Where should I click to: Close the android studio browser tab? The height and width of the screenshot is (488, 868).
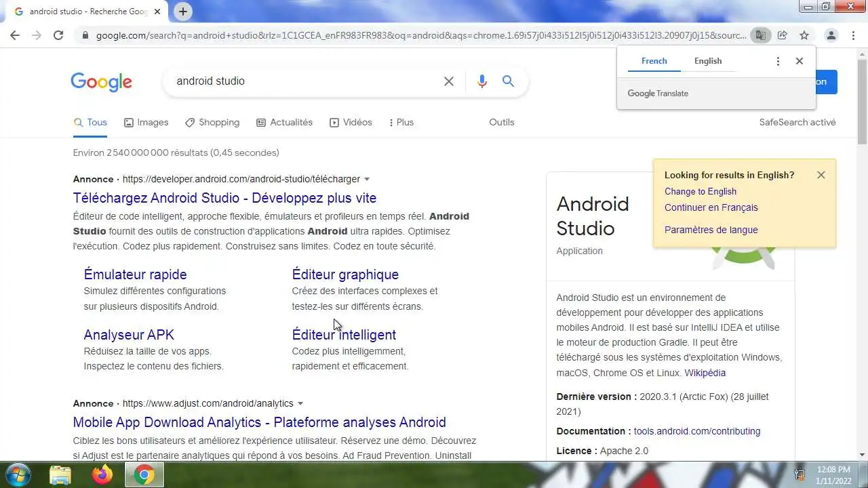tap(157, 12)
